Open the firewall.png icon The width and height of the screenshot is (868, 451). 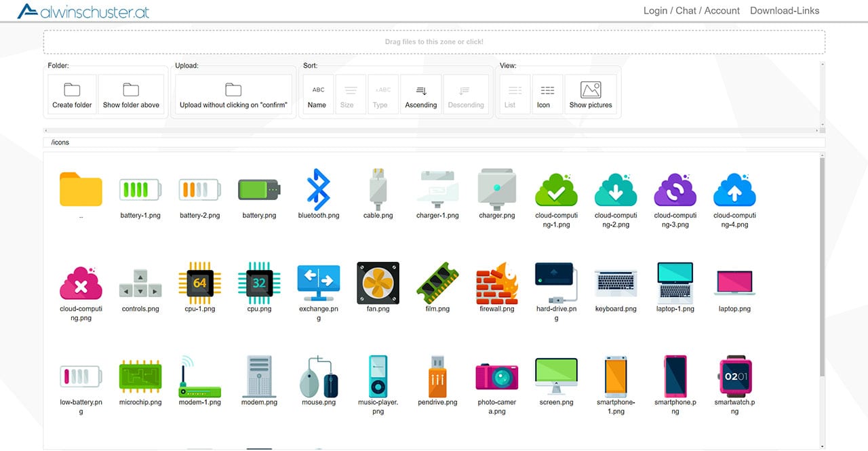497,283
